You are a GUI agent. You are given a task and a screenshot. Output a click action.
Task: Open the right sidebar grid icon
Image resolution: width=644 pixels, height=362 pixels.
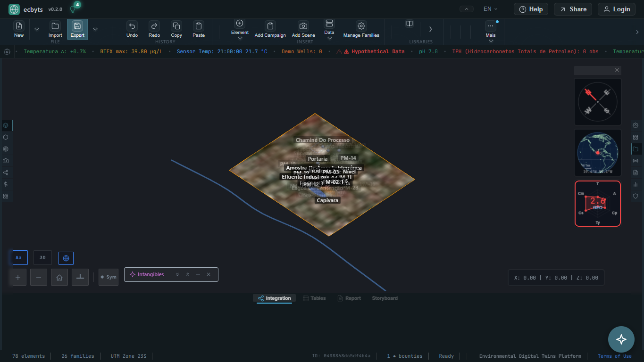pos(636,137)
